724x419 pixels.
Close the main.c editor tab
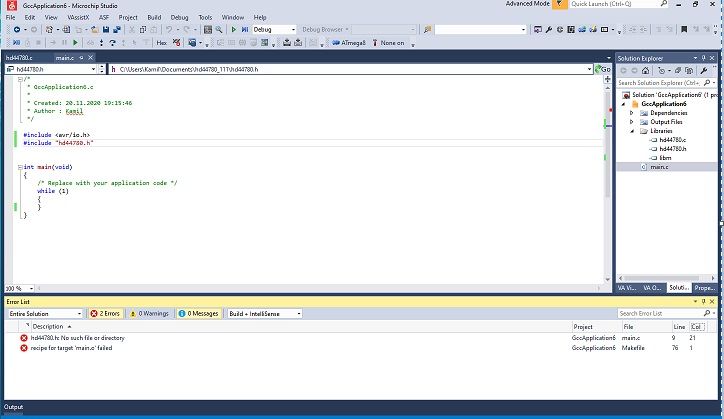point(91,58)
